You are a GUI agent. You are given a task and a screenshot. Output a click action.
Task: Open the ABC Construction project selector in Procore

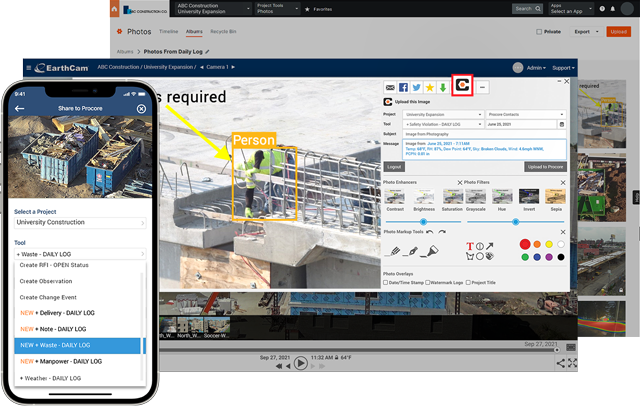click(x=213, y=9)
